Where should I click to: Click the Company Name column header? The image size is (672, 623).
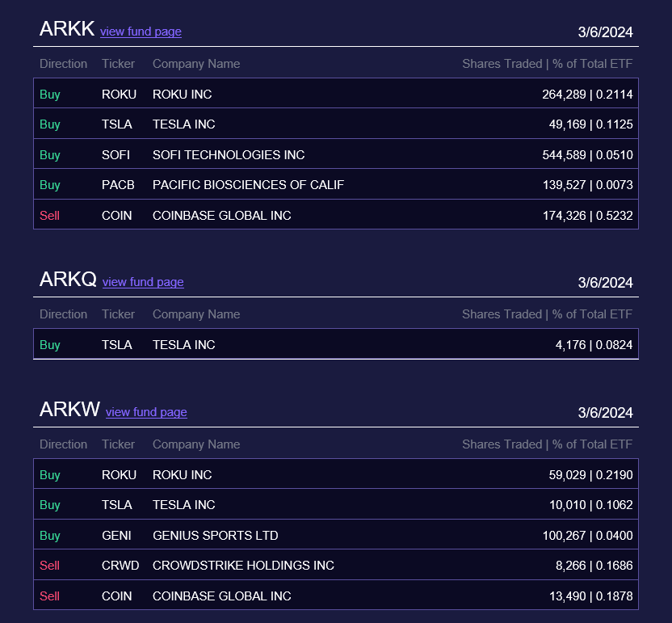pos(195,63)
